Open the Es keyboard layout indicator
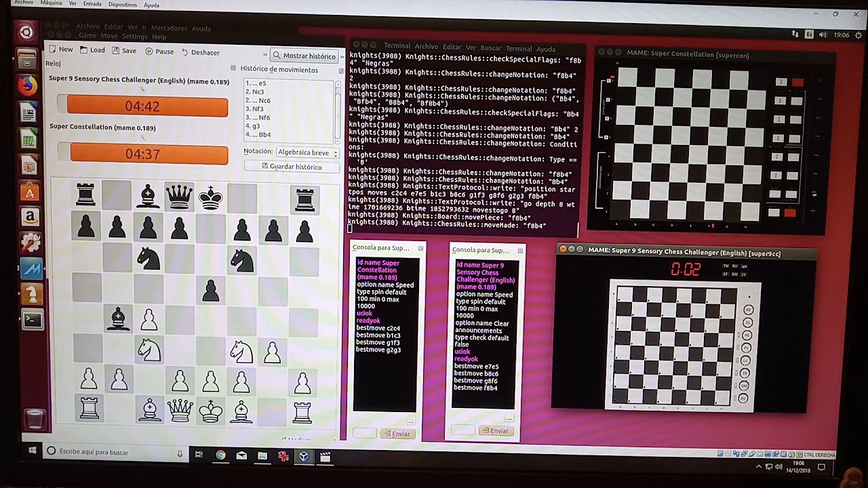This screenshot has width=868, height=488. coord(809,35)
